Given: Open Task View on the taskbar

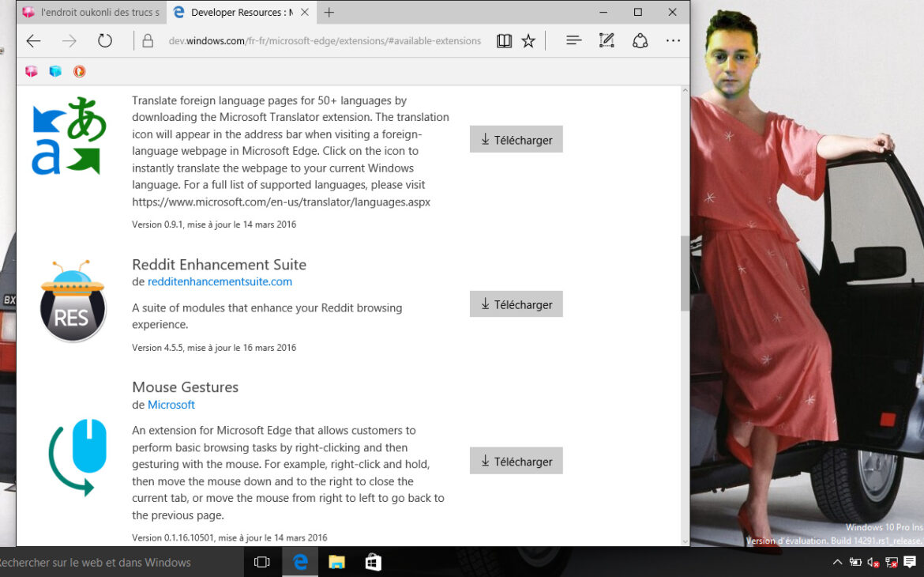Looking at the screenshot, I should [262, 563].
